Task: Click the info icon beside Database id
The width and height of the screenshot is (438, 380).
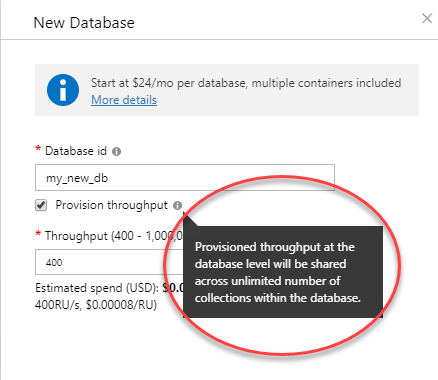Action: 116,152
